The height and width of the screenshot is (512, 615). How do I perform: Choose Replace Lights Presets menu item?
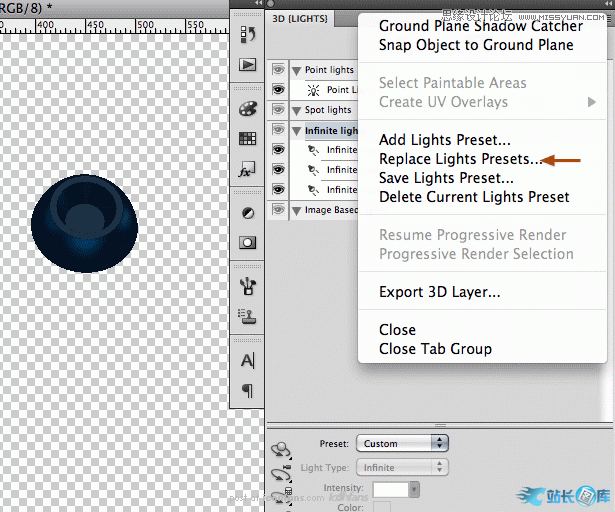(459, 159)
